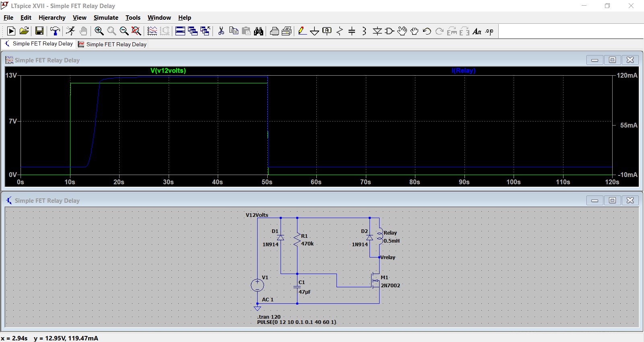
Task: Click the R1 470k resistor value
Action: coord(307,243)
